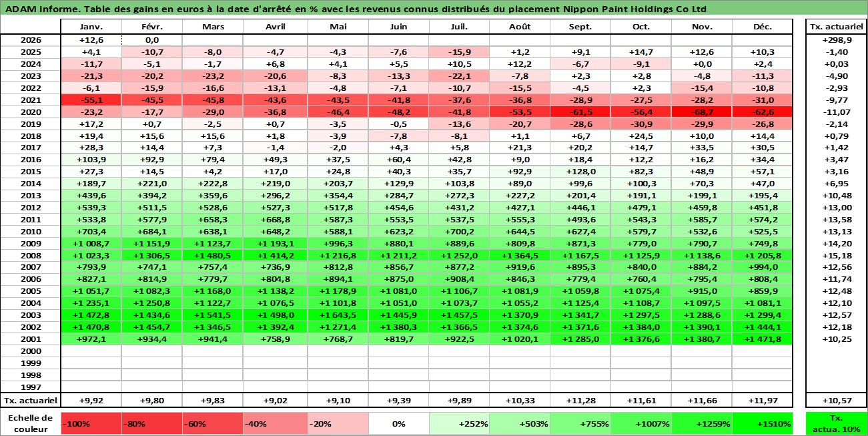Click the 0,0 cell for February 2026
Viewport: 868px width, 436px height.
[x=151, y=40]
